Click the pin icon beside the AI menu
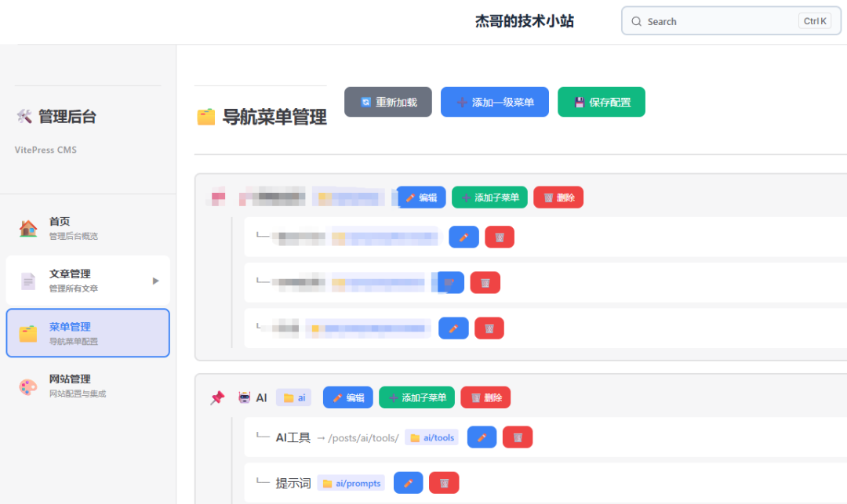Image resolution: width=847 pixels, height=504 pixels. pos(217,397)
